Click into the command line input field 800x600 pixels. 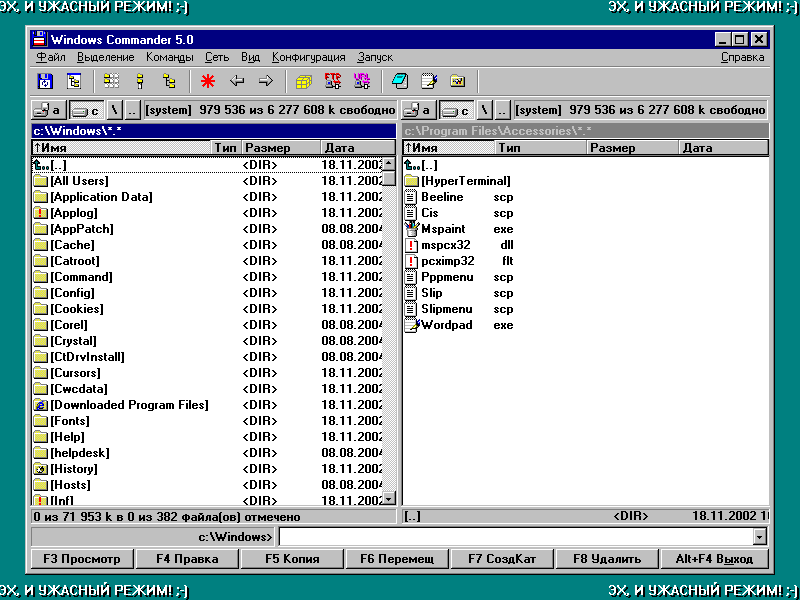516,537
